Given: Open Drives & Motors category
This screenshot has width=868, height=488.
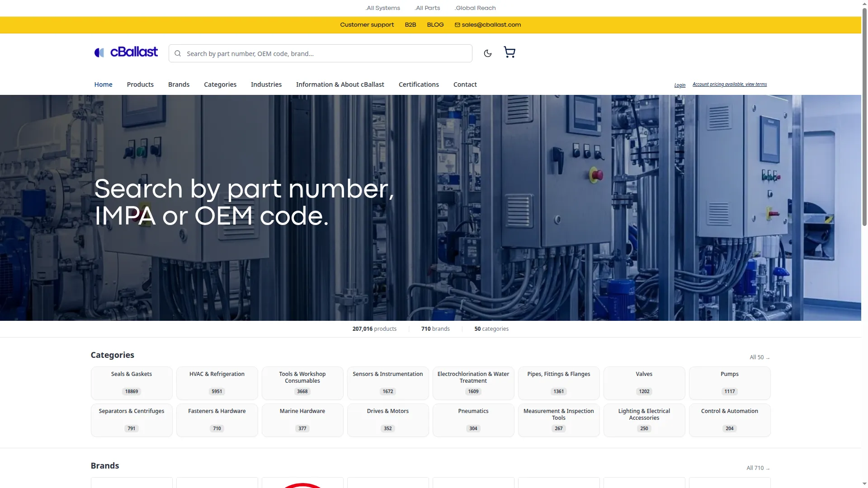Looking at the screenshot, I should point(388,420).
